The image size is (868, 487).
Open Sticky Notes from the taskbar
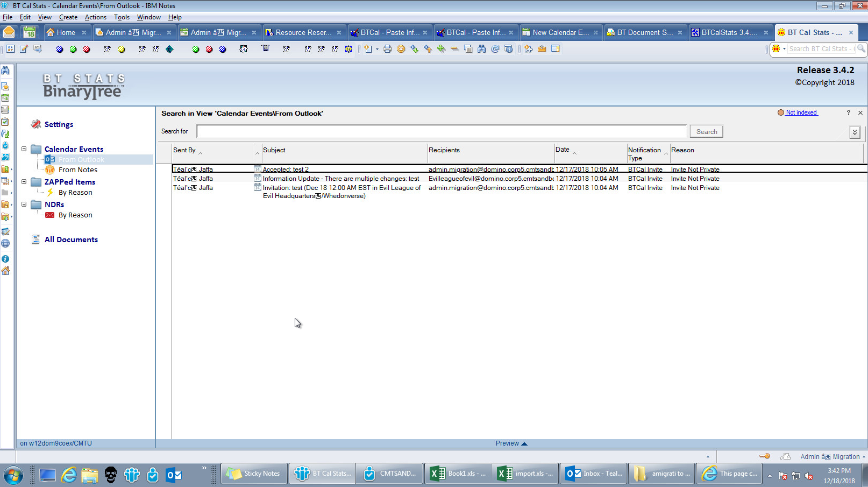(x=254, y=474)
